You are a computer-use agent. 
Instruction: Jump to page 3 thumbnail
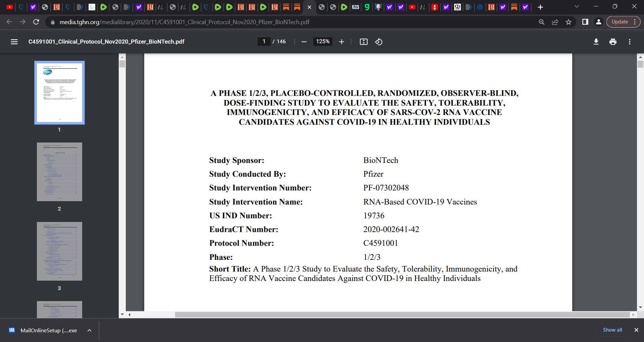tap(59, 251)
